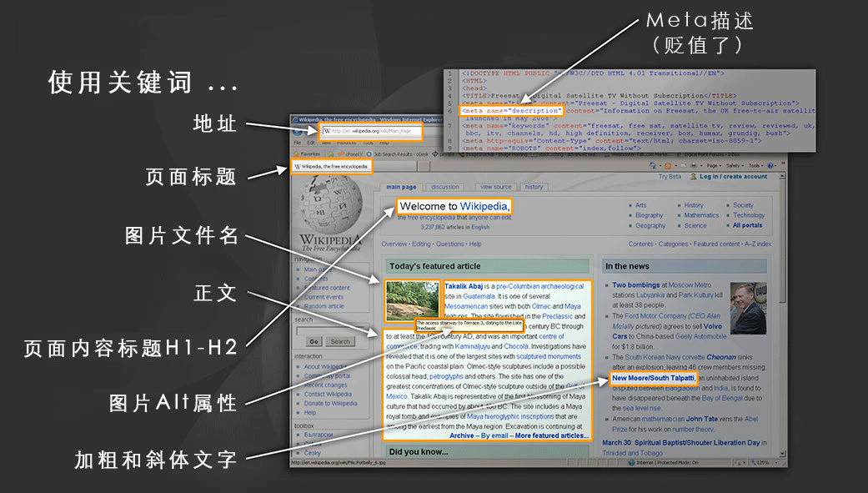Click the 'sculptured monuments' link
868x493 pixels.
(549, 356)
